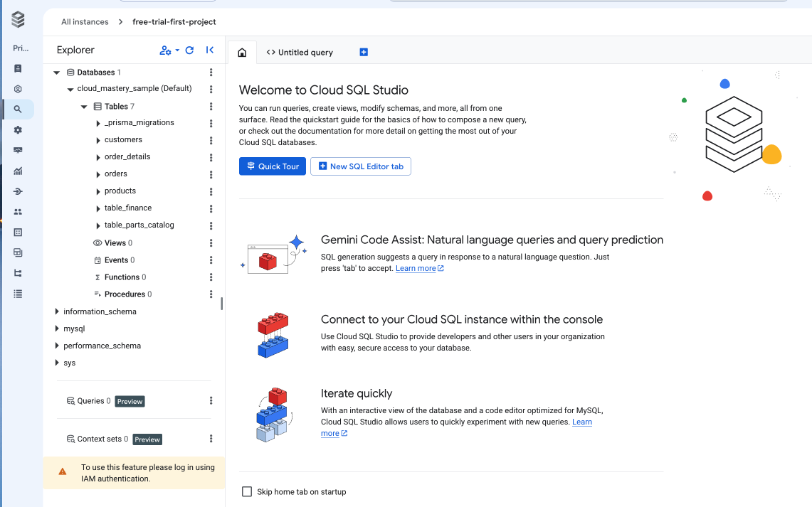The image size is (812, 507).
Task: Switch to the Home tab
Action: click(242, 52)
